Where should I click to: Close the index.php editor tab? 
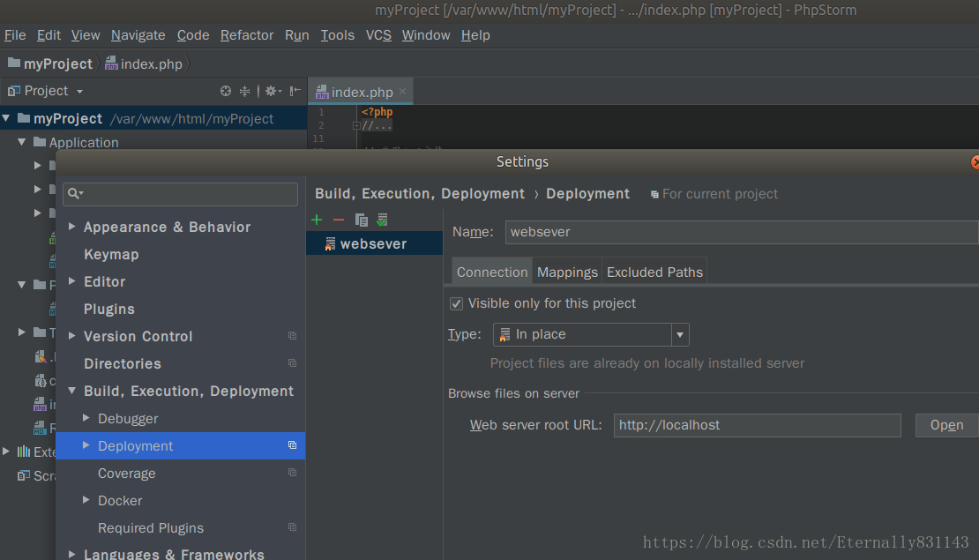[x=403, y=91]
